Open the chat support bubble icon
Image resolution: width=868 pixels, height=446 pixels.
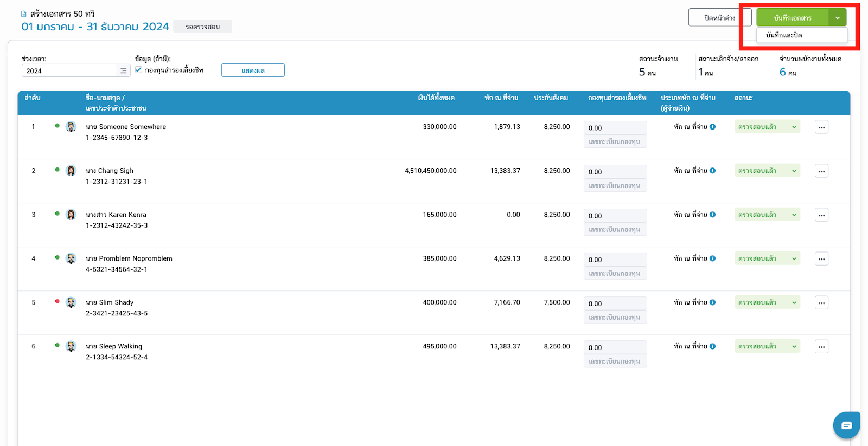tap(846, 425)
